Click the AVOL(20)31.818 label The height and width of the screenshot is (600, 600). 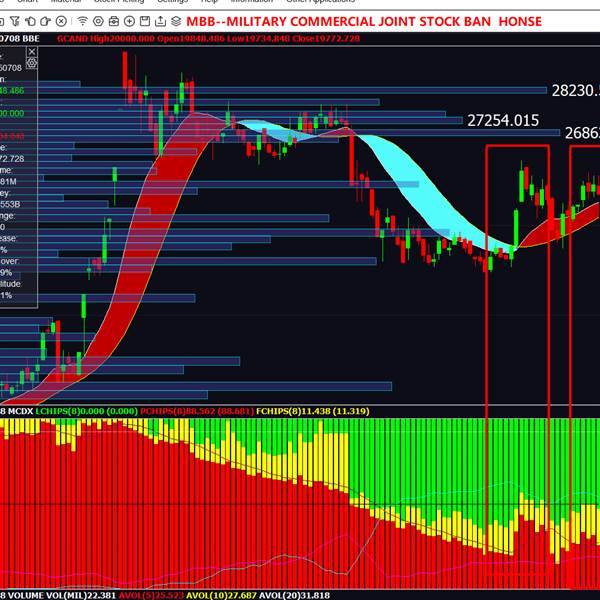tap(294, 595)
